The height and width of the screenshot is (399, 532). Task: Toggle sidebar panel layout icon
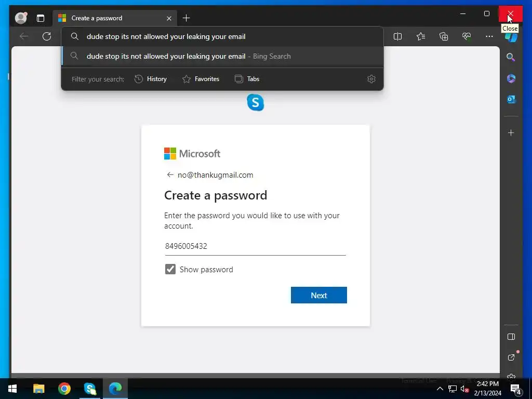pyautogui.click(x=511, y=337)
